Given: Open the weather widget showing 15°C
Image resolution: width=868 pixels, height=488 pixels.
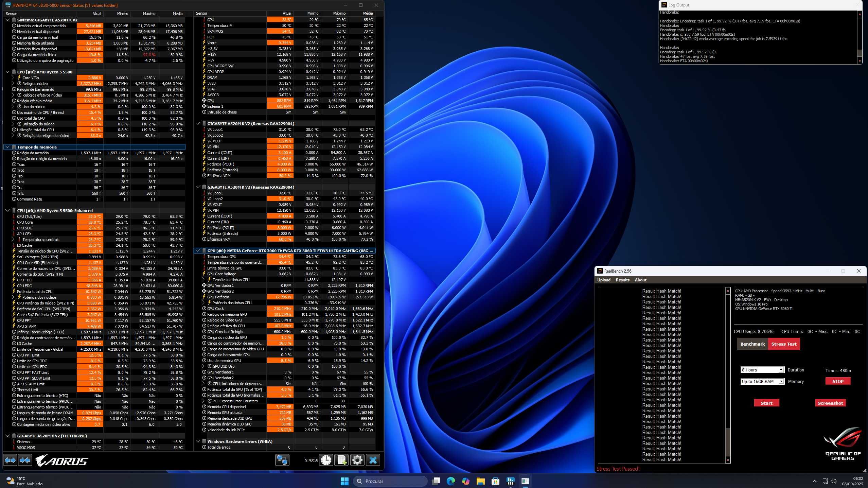Looking at the screenshot, I should click(24, 481).
